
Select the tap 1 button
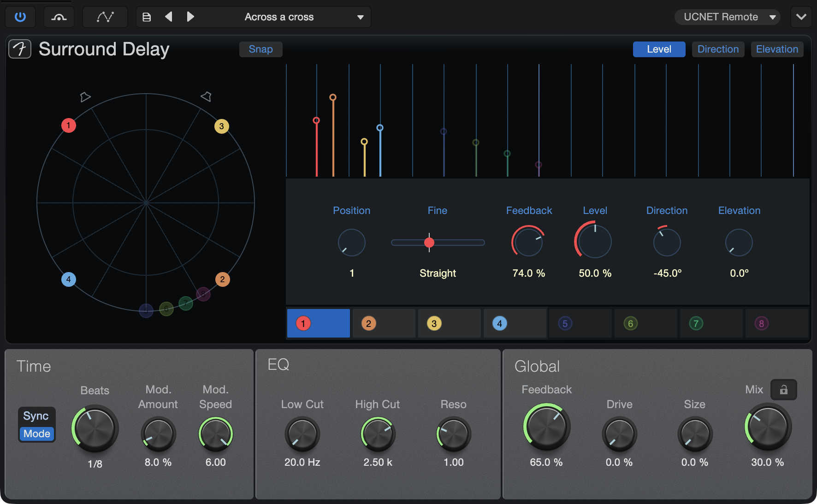pyautogui.click(x=319, y=323)
